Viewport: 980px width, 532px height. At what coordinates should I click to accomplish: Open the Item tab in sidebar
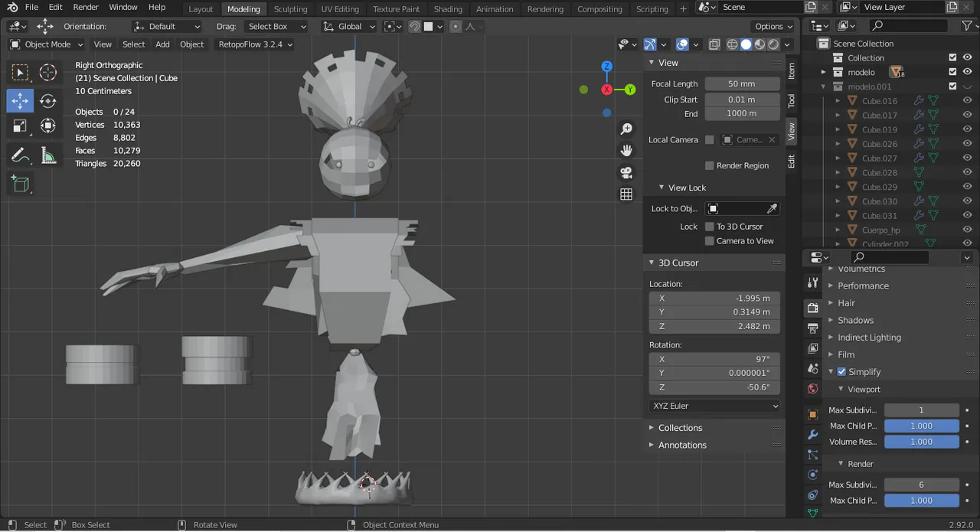[791, 71]
